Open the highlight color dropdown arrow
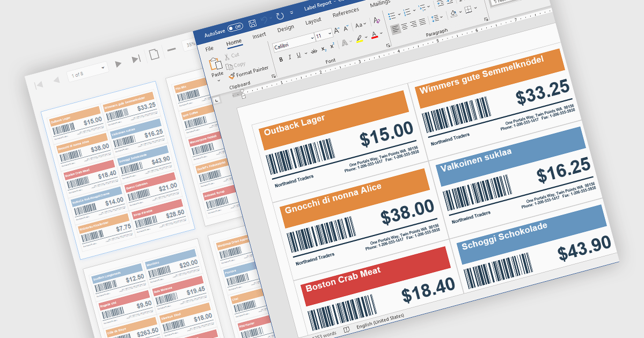 point(366,38)
